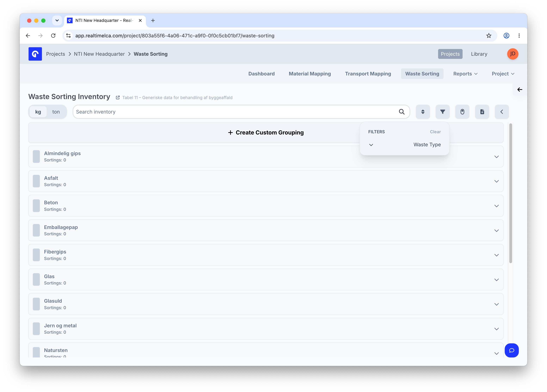Select the Natursten row title
Image resolution: width=547 pixels, height=392 pixels.
[56, 350]
